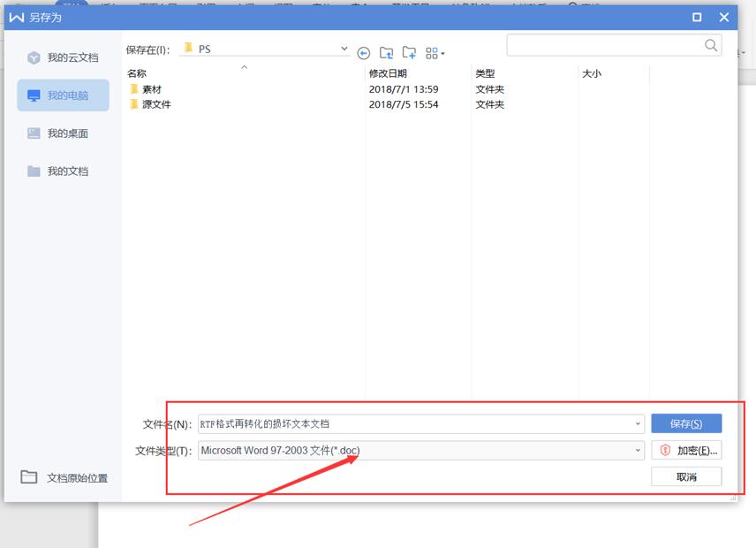756x548 pixels.
Task: Expand the 文件名 recent names dropdown
Action: (x=638, y=423)
